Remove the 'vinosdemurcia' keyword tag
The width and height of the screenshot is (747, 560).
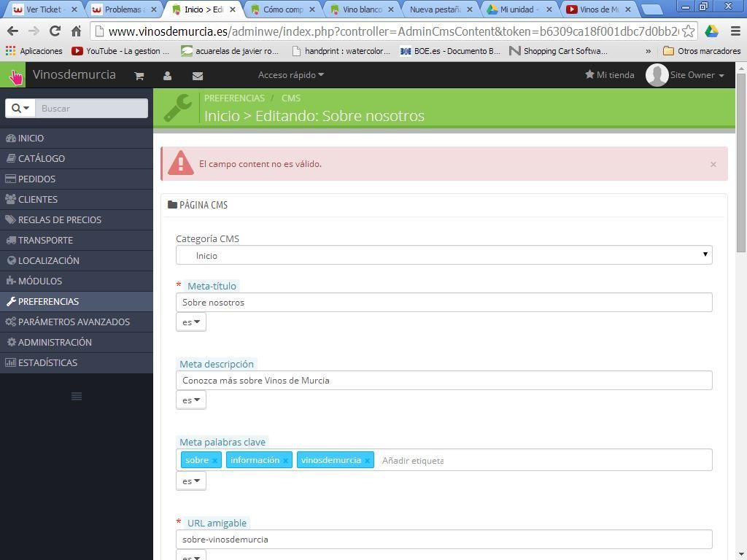pos(367,461)
